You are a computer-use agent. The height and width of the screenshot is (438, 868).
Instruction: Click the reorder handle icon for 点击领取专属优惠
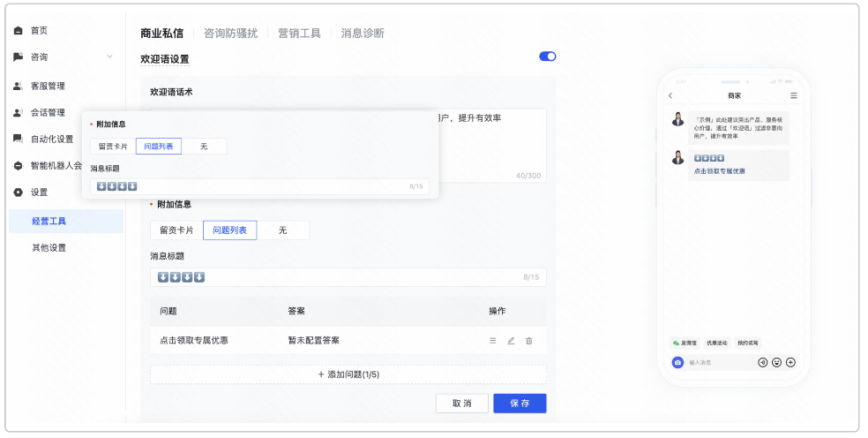coord(493,340)
